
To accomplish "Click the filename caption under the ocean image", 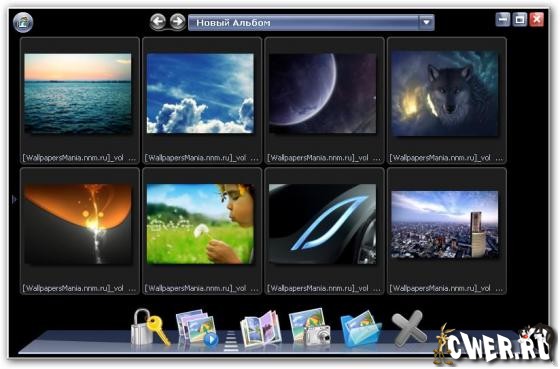I will click(x=79, y=158).
